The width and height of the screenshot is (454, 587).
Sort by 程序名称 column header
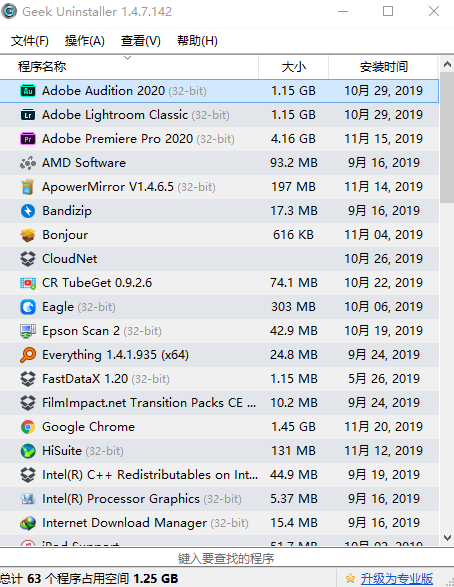pyautogui.click(x=129, y=67)
